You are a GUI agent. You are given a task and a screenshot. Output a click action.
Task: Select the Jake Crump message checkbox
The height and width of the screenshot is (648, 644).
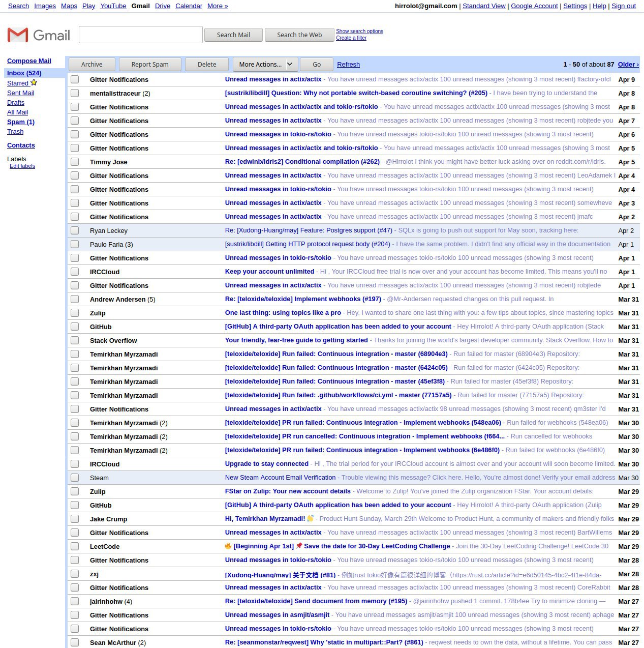[x=75, y=519]
